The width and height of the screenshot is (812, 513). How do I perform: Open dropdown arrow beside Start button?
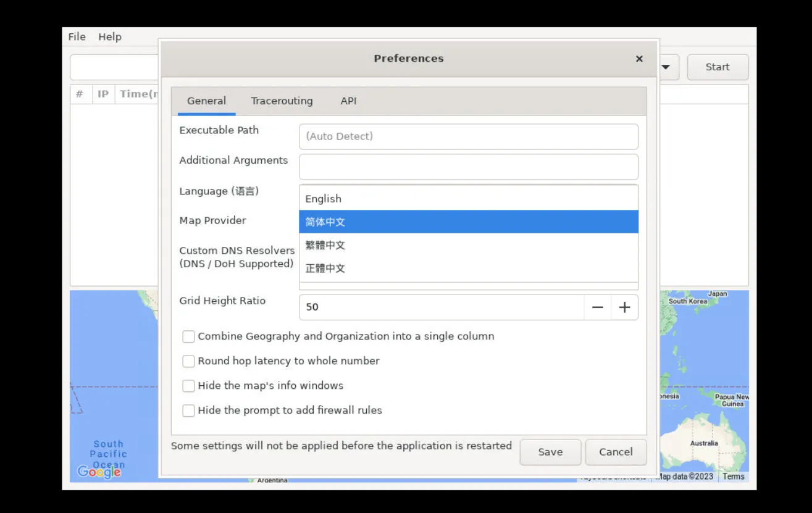point(666,67)
